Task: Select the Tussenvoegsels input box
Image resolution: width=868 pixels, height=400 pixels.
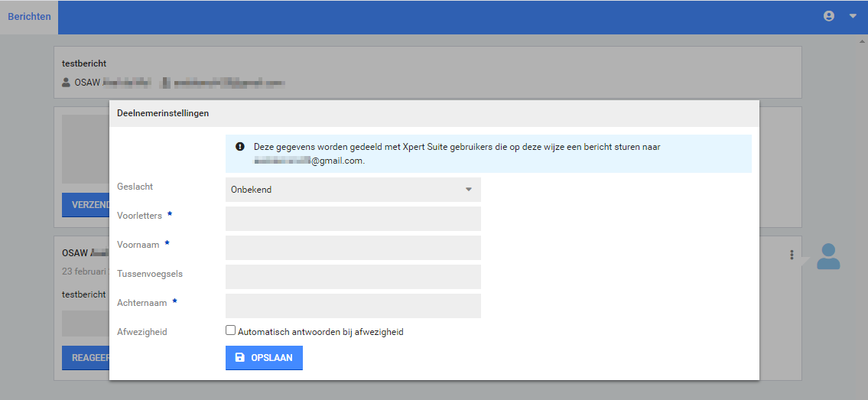Action: [353, 277]
